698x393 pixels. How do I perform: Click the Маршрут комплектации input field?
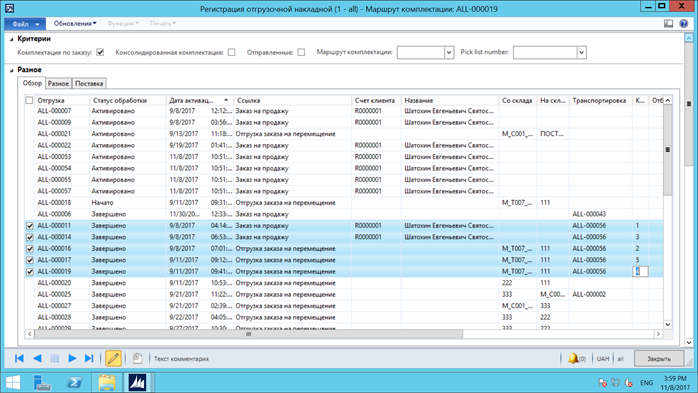[x=421, y=53]
